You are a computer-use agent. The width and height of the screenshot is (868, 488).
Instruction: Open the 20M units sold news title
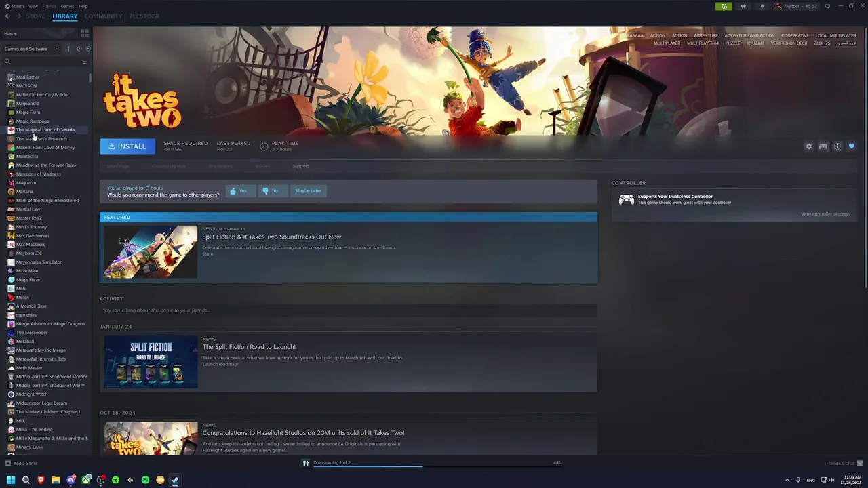coord(303,433)
